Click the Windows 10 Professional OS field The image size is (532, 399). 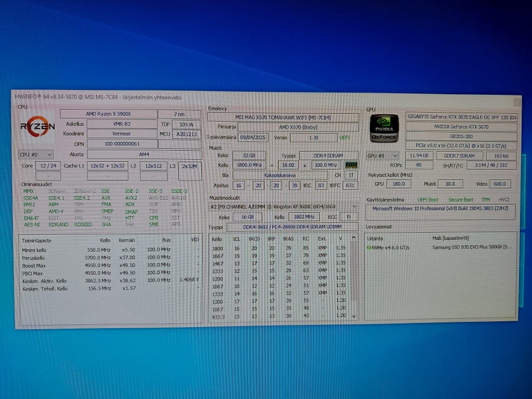(x=440, y=209)
